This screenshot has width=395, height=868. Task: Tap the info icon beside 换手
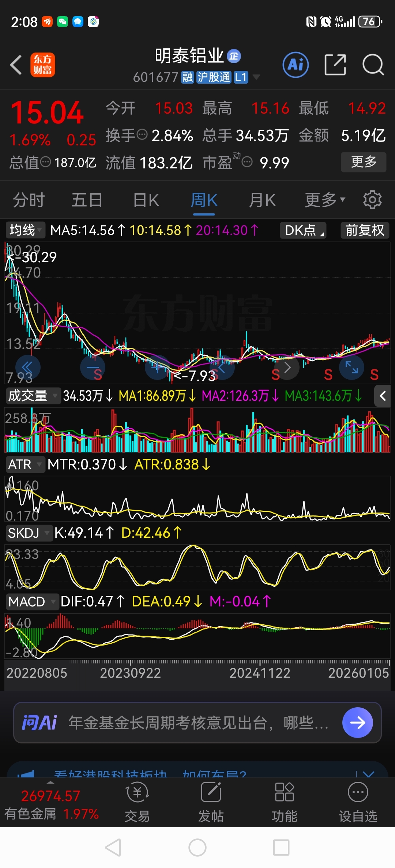pos(142,134)
